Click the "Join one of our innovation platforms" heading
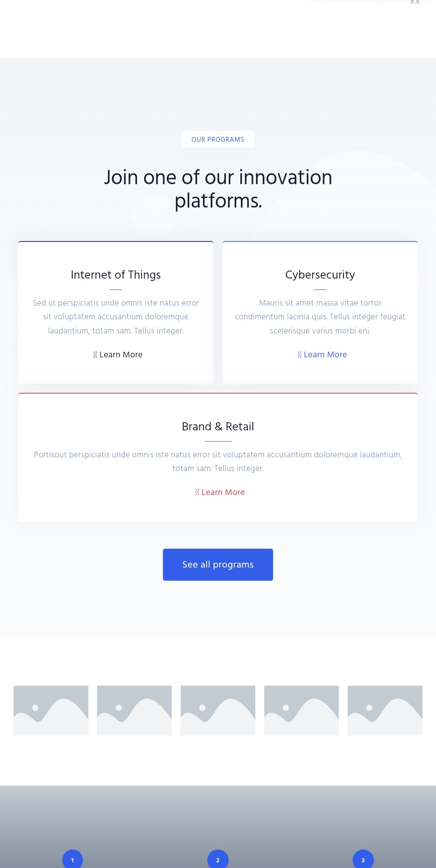436x868 pixels. pos(218,189)
